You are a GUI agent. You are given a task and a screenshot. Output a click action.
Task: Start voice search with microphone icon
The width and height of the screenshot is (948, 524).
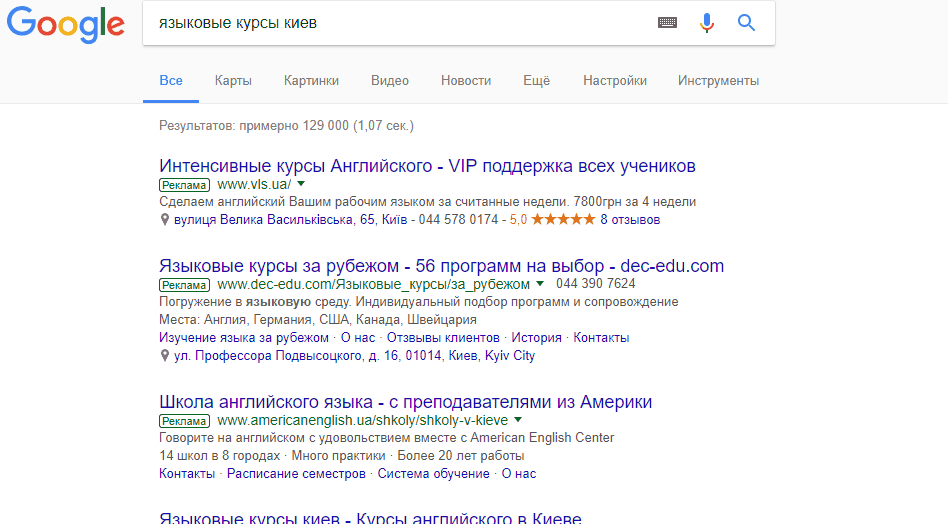(x=707, y=23)
